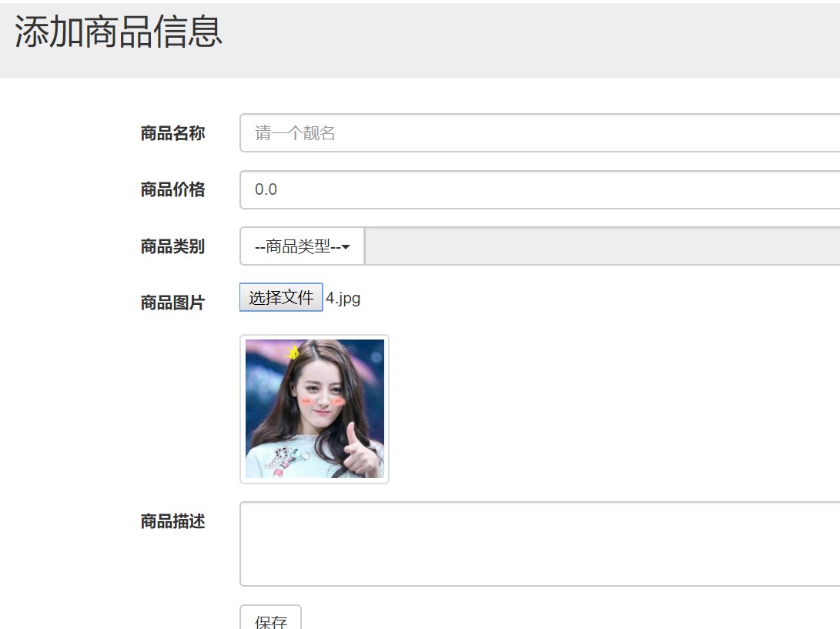Click the 商品名称 input field
840x629 pixels.
click(x=540, y=133)
